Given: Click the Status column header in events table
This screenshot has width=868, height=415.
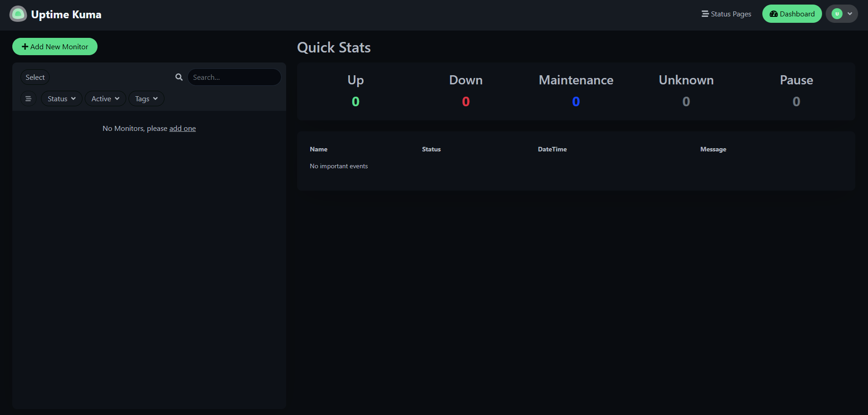Looking at the screenshot, I should [431, 149].
